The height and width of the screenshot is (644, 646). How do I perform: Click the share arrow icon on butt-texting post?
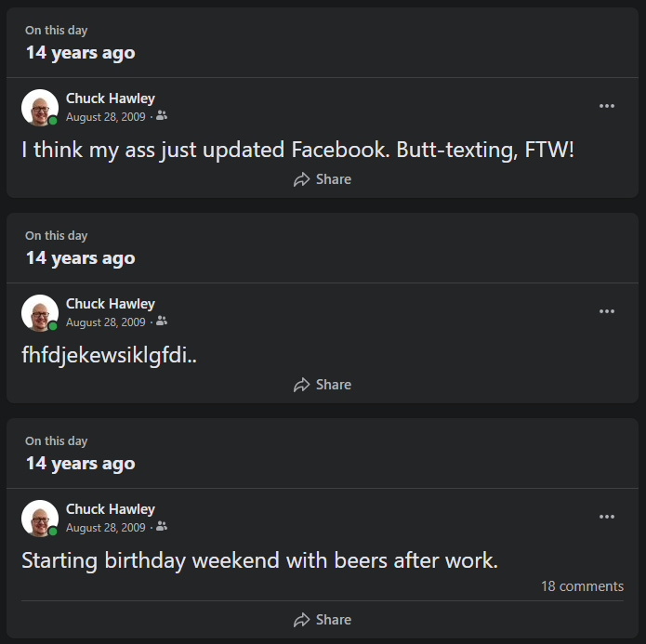301,179
